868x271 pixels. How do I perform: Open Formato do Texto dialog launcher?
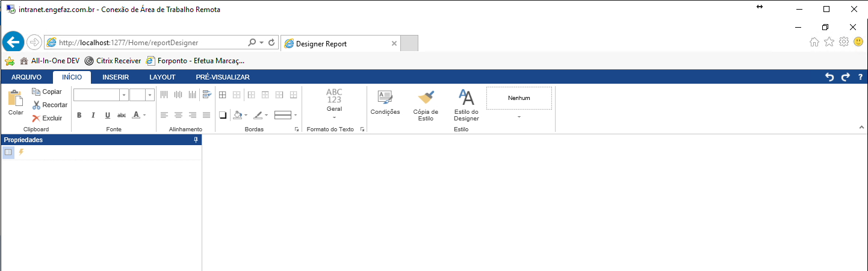362,129
